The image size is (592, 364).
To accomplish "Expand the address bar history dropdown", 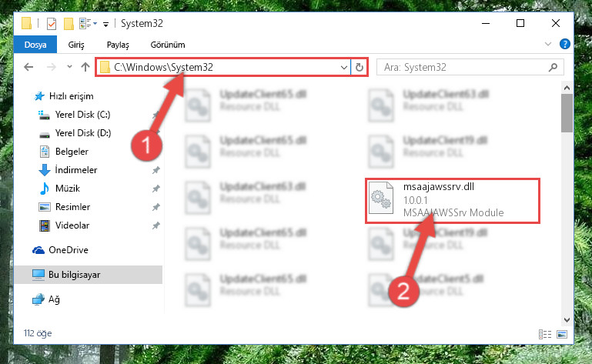I will click(343, 68).
